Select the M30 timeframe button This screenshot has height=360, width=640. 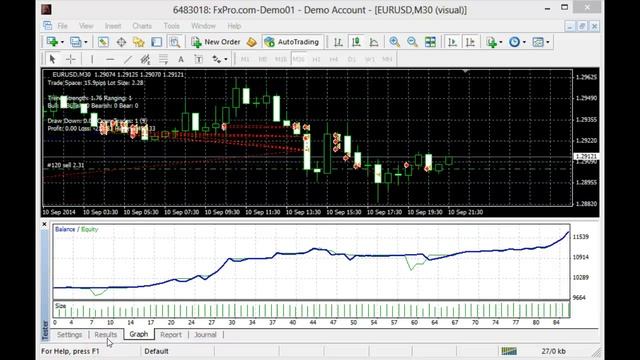(x=298, y=59)
